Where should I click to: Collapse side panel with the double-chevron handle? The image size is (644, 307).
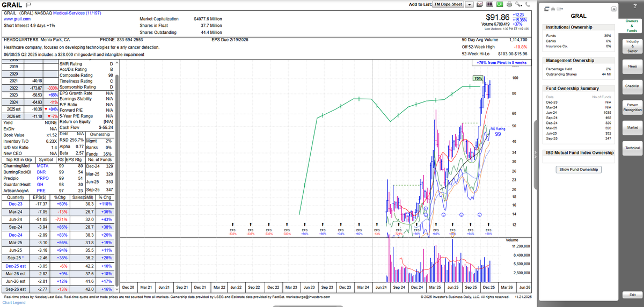[535, 155]
